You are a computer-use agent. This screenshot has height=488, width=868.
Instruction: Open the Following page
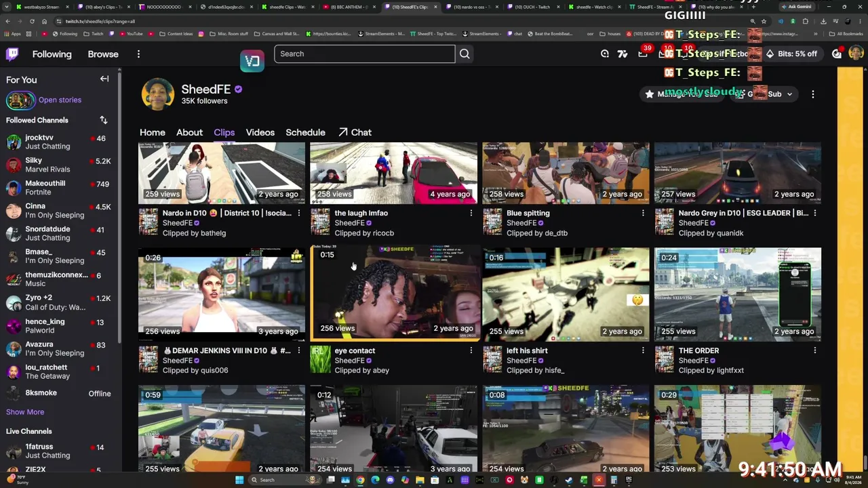(x=52, y=54)
